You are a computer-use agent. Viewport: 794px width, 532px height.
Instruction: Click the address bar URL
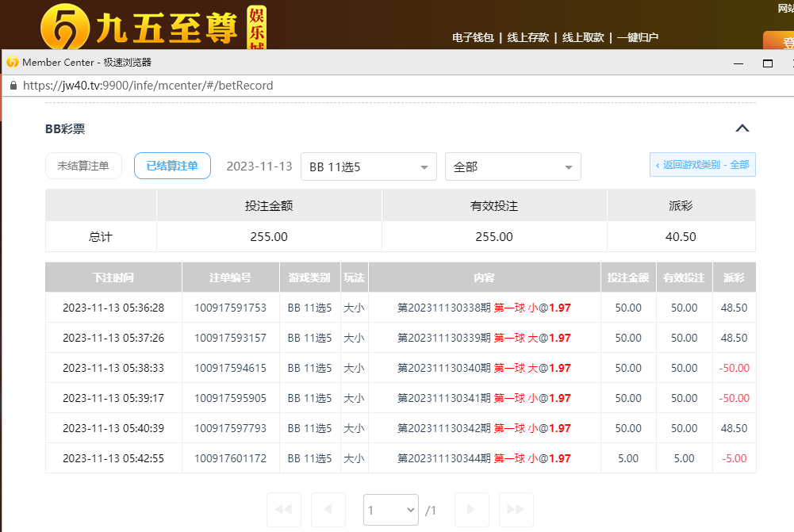[148, 86]
